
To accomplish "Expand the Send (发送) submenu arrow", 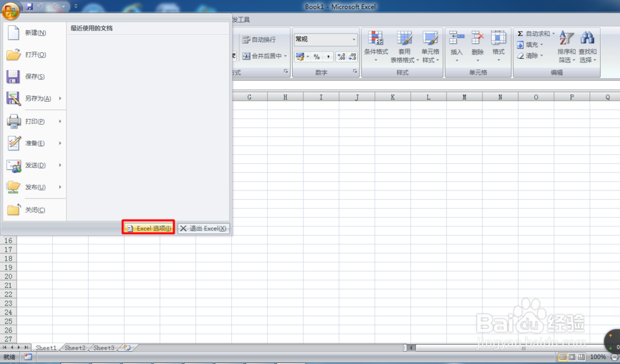I will [60, 165].
